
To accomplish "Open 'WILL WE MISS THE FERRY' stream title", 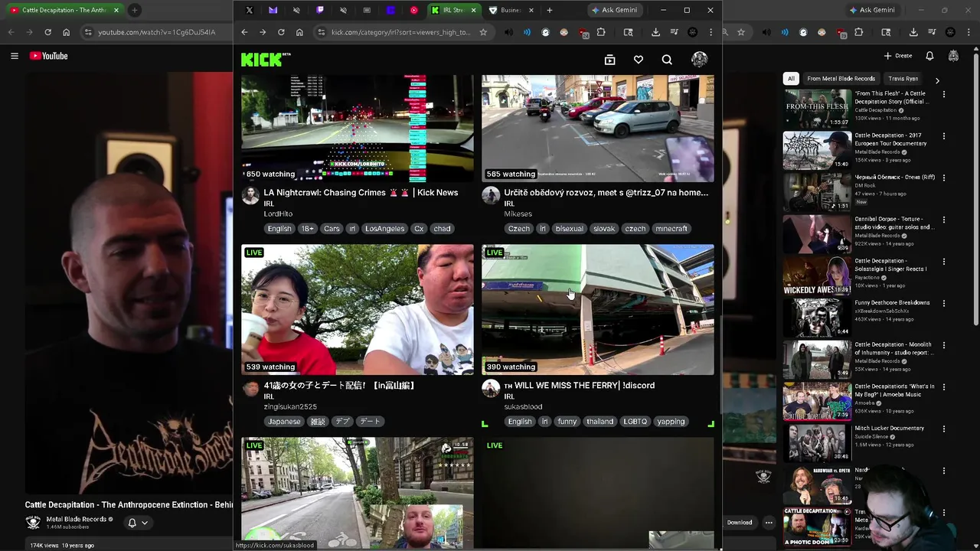I will [580, 386].
